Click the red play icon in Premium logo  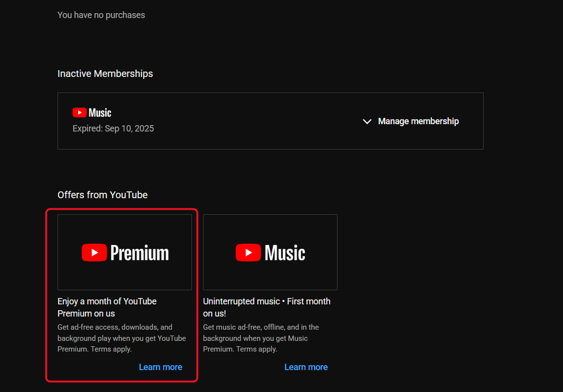(x=94, y=252)
